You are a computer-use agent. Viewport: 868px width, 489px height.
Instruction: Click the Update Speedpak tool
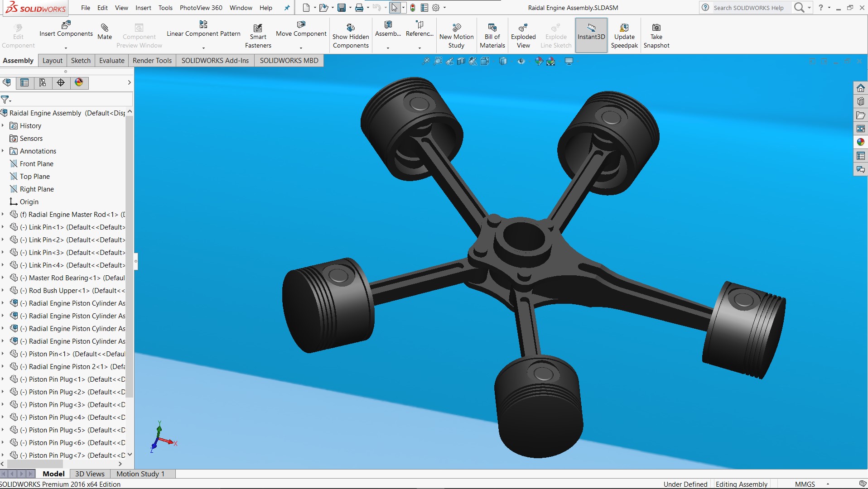624,36
